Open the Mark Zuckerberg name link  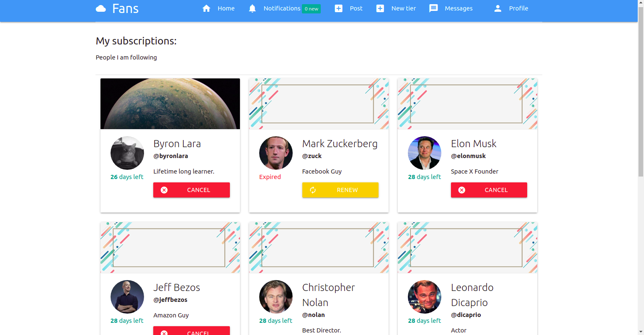[340, 144]
